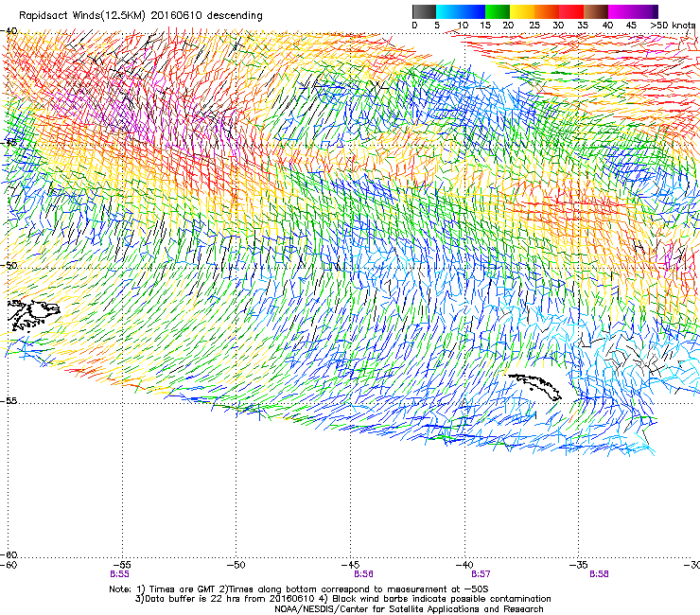This screenshot has width=700, height=615.
Task: Click the NOAA/NESDIS credit line
Action: [x=409, y=609]
